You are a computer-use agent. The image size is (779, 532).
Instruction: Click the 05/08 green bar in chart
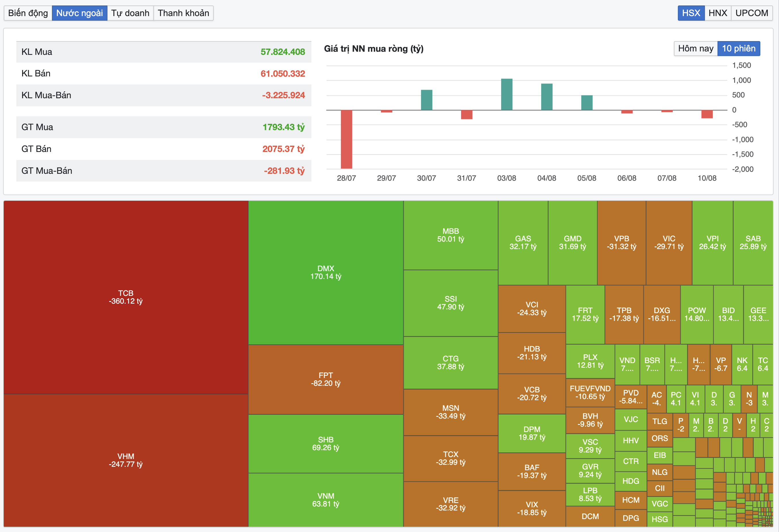click(587, 103)
